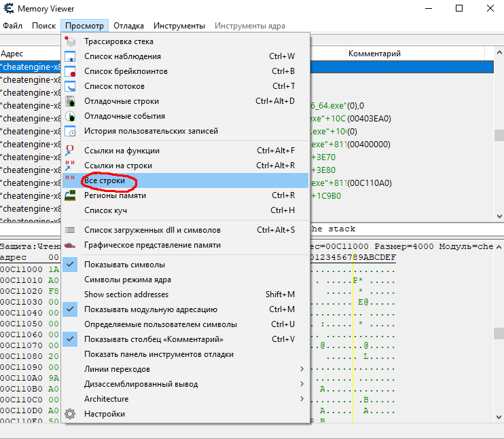Toggle the Показывать символы checkmark
504x439 pixels.
pos(70,265)
